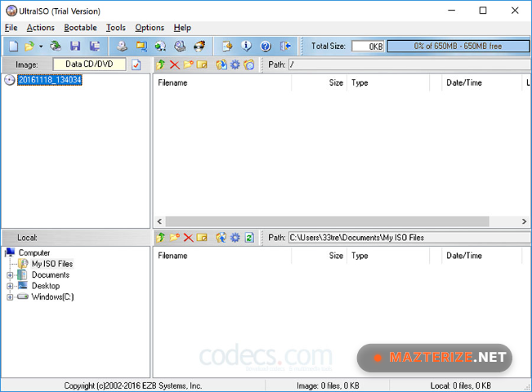Sort image list by Size column

(x=319, y=82)
